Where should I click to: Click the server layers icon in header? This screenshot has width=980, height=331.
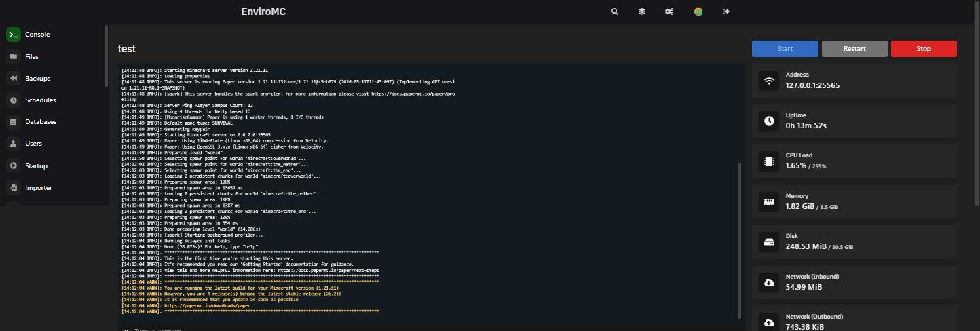(642, 12)
